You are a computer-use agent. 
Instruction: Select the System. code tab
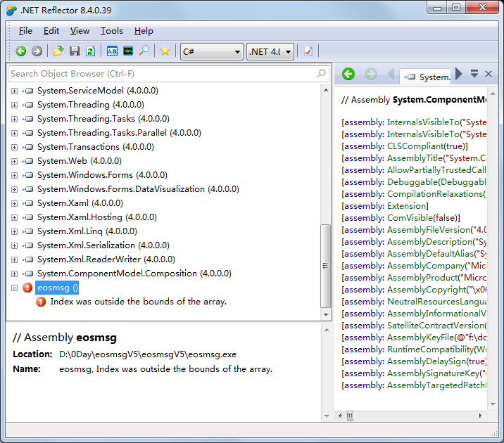(427, 77)
